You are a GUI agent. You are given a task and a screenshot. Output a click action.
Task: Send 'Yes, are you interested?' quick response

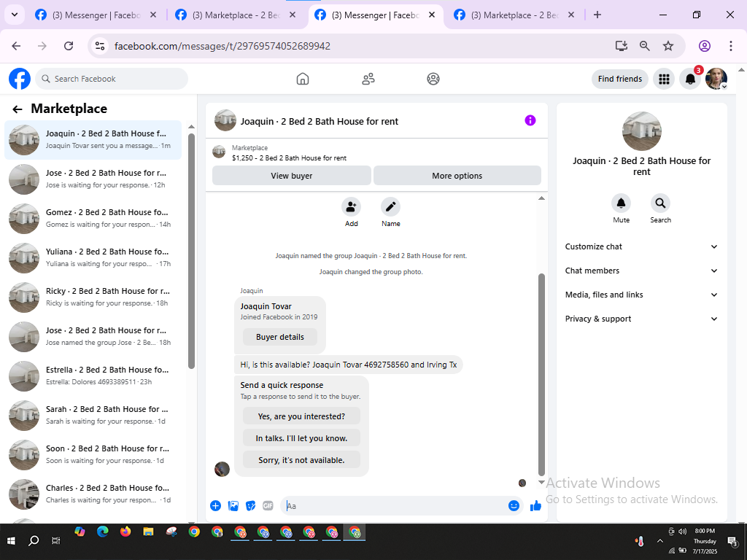point(301,416)
